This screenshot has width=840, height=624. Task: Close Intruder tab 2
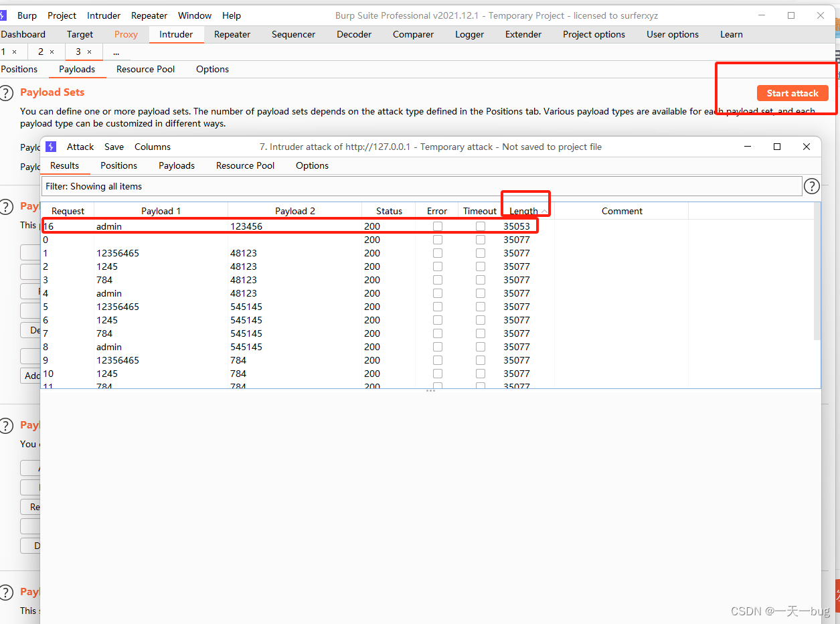(x=52, y=52)
